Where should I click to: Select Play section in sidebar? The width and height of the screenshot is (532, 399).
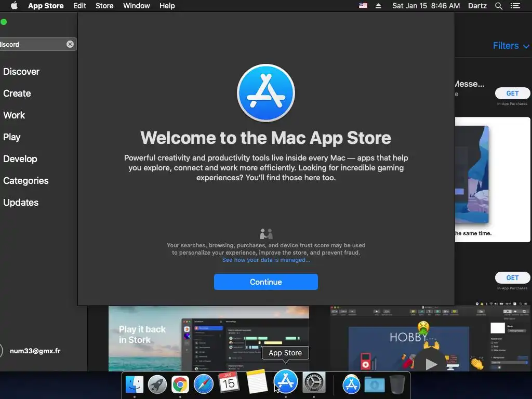(x=12, y=137)
